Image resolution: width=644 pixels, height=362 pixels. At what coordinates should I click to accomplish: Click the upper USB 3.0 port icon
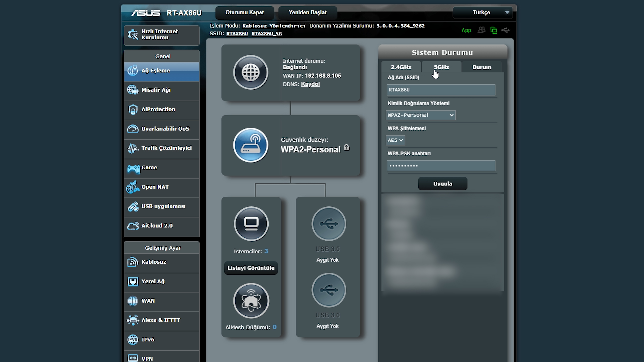(x=329, y=224)
